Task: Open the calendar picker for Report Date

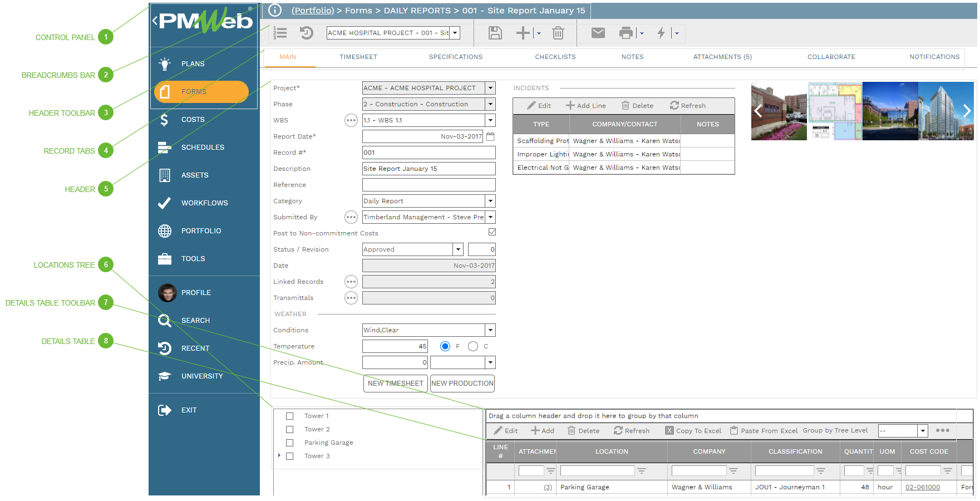Action: click(x=490, y=136)
